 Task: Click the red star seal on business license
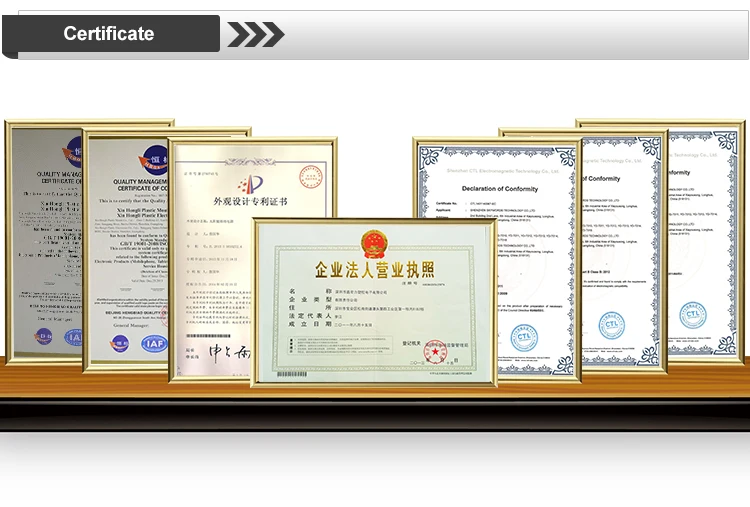coord(437,351)
